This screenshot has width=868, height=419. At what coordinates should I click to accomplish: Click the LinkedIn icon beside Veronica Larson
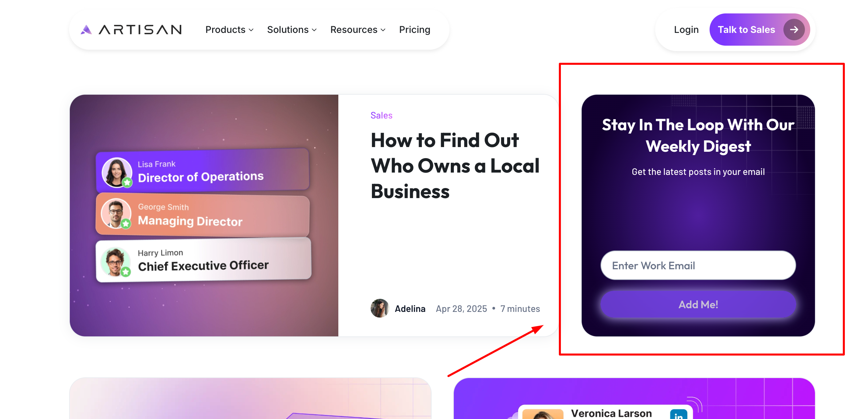pyautogui.click(x=678, y=414)
